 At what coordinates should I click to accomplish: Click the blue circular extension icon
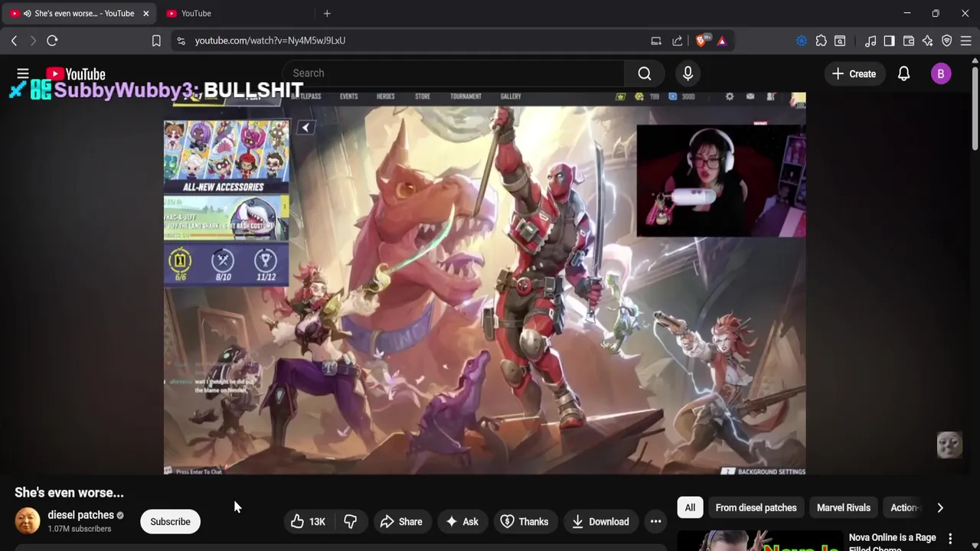(x=802, y=41)
